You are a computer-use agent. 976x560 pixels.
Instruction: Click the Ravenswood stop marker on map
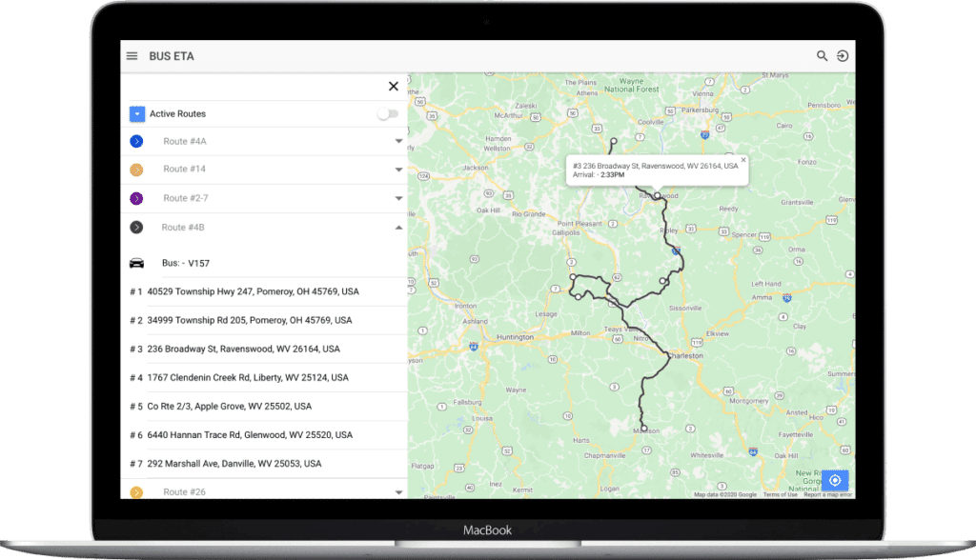pyautogui.click(x=658, y=196)
